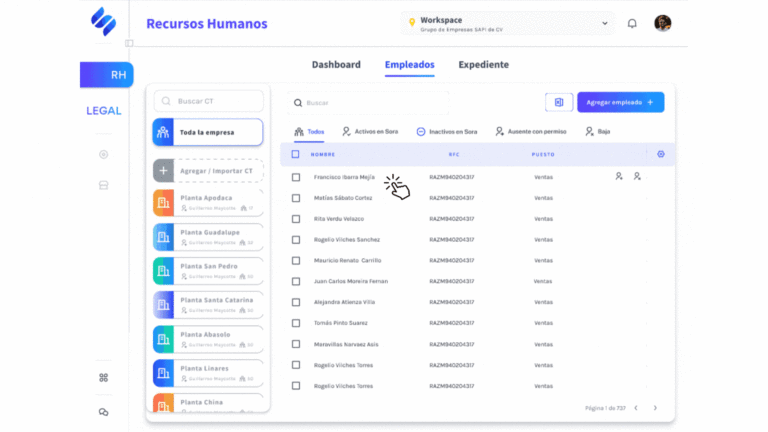Click the app logo in sidebar
Image resolution: width=768 pixels, height=432 pixels.
pyautogui.click(x=103, y=21)
